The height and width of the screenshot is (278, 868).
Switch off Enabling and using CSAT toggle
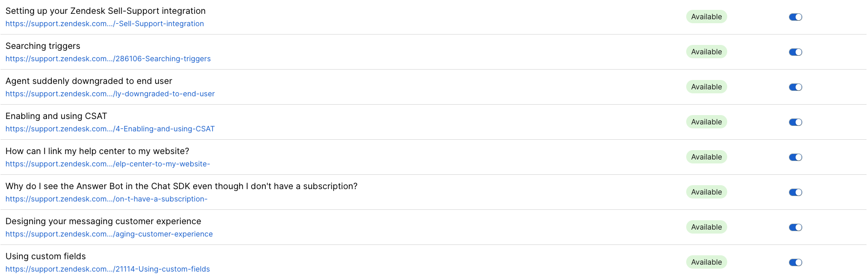[x=795, y=122]
